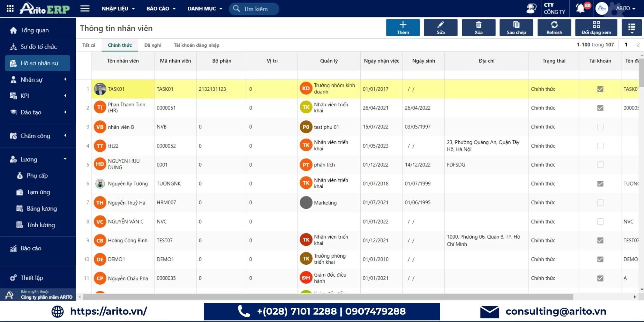Open the DANH MỤC dropdown menu
Viewport: 644px width, 322px height.
pyautogui.click(x=205, y=9)
